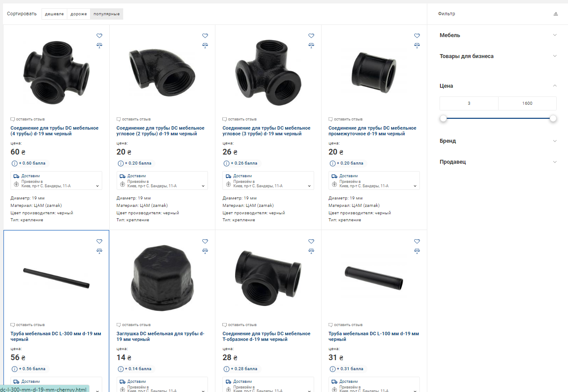The height and width of the screenshot is (392, 568).
Task: Collapse the filter panel icon
Action: pos(556,14)
